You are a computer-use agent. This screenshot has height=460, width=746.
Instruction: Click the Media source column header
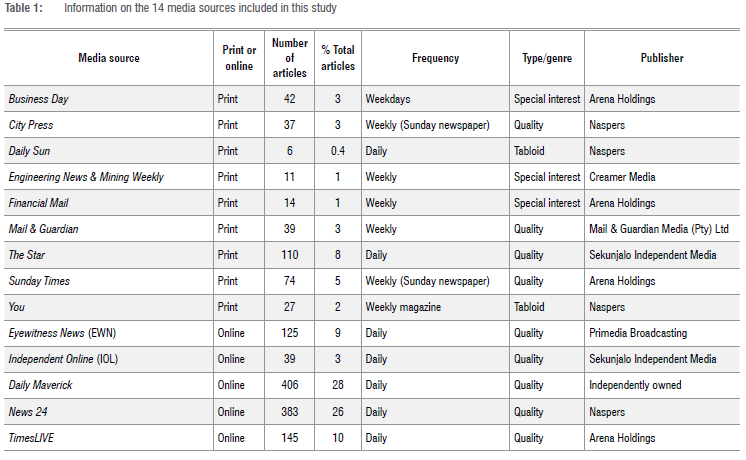tap(109, 58)
